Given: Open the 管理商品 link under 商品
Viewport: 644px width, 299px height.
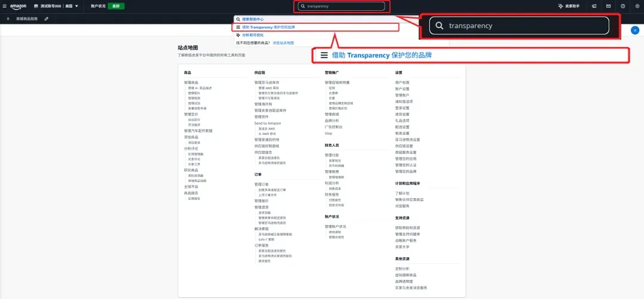Looking at the screenshot, I should tap(191, 83).
